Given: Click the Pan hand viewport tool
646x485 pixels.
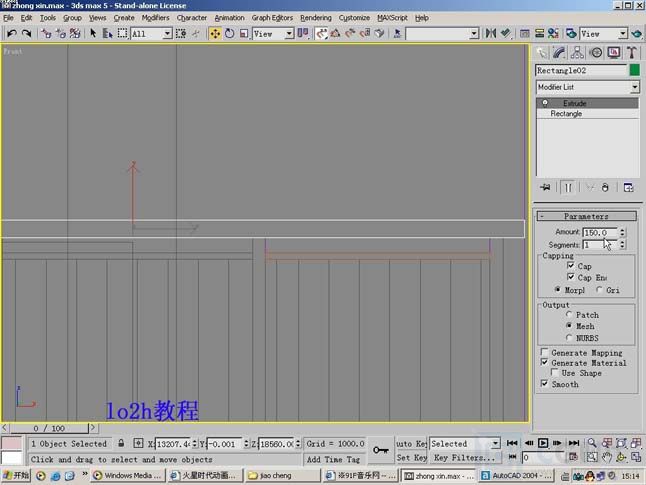Looking at the screenshot, I should tap(606, 457).
